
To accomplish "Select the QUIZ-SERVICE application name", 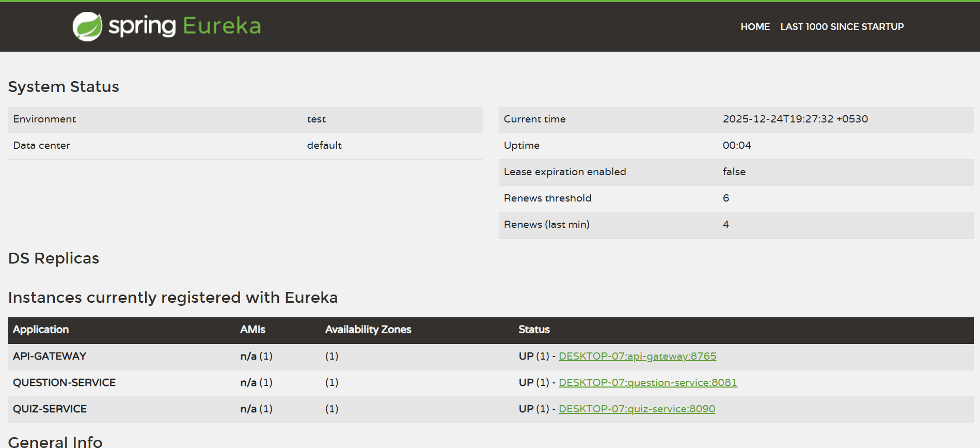I will tap(50, 409).
